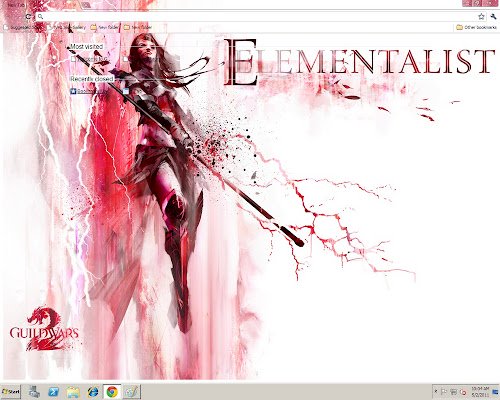
Task: Open the network icon in system tray
Action: (x=453, y=392)
